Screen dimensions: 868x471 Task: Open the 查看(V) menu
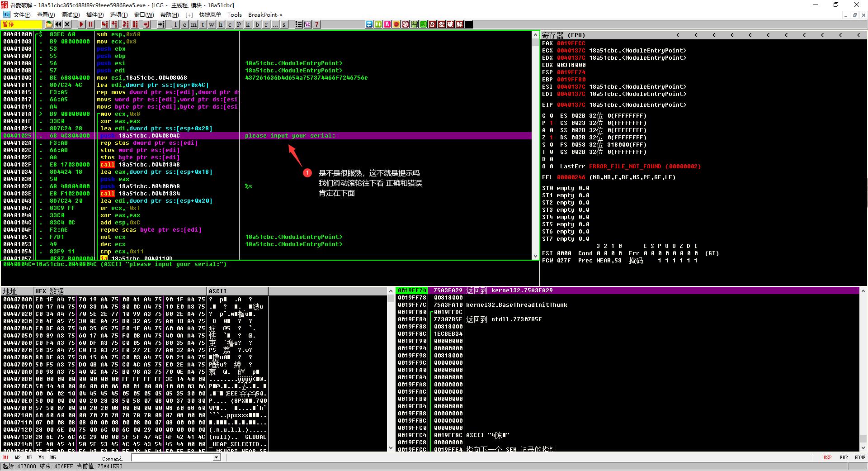click(46, 15)
